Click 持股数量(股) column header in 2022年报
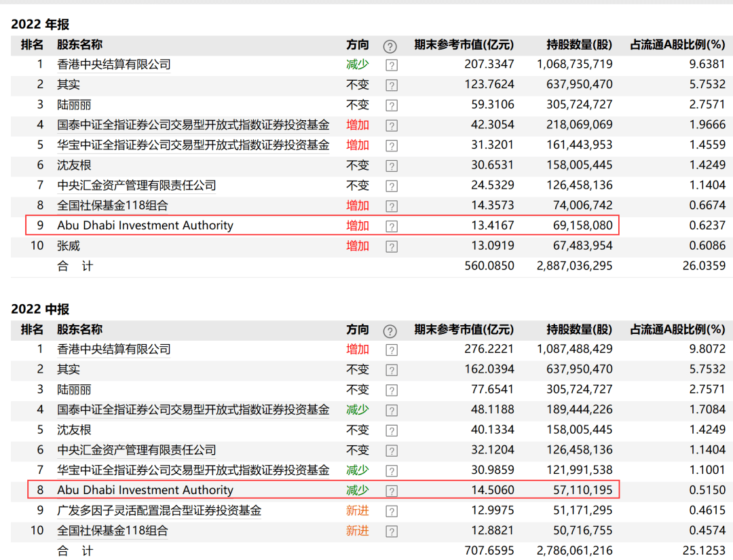733x560 pixels. [579, 45]
